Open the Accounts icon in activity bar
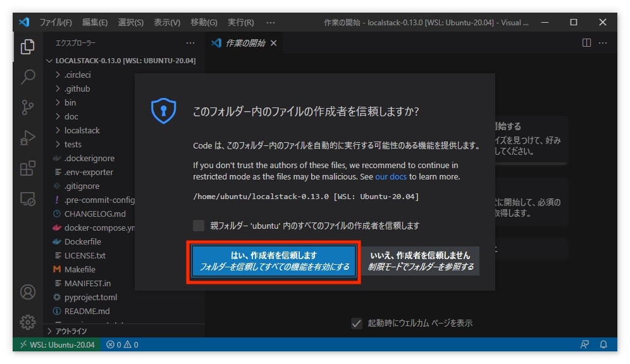This screenshot has height=364, width=630. [27, 292]
